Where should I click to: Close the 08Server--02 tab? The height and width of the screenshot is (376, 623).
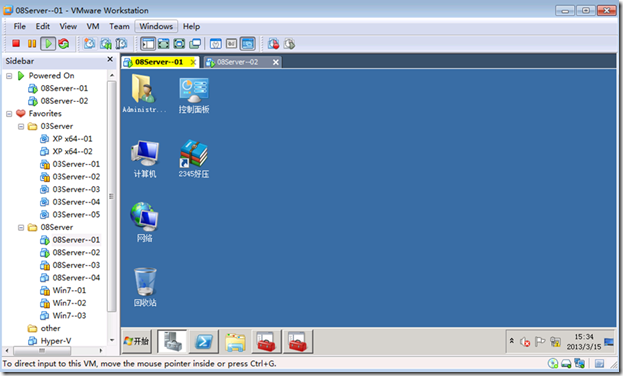tap(275, 62)
